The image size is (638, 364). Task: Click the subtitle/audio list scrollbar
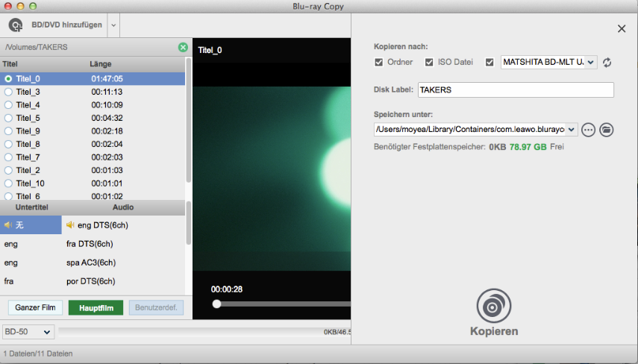188,223
